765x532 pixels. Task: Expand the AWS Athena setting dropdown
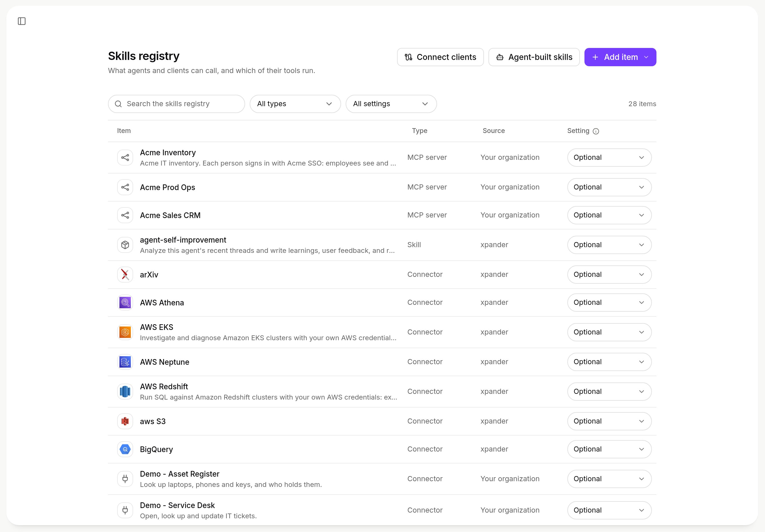pos(609,302)
